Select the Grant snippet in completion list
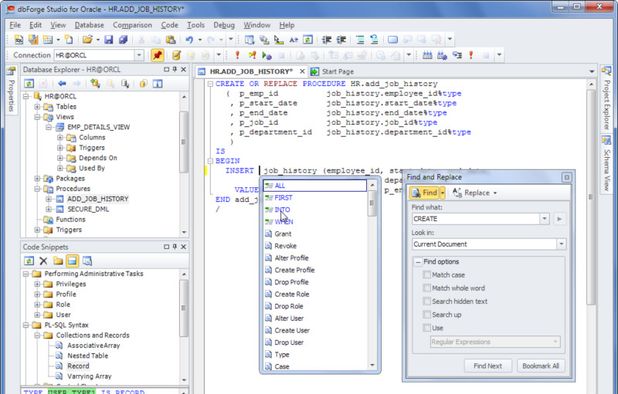 [x=315, y=234]
